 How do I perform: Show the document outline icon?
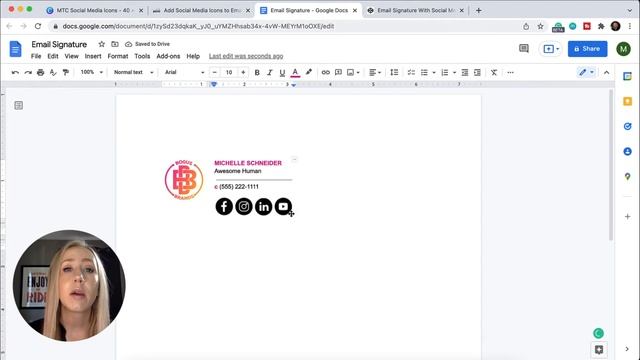(x=18, y=106)
